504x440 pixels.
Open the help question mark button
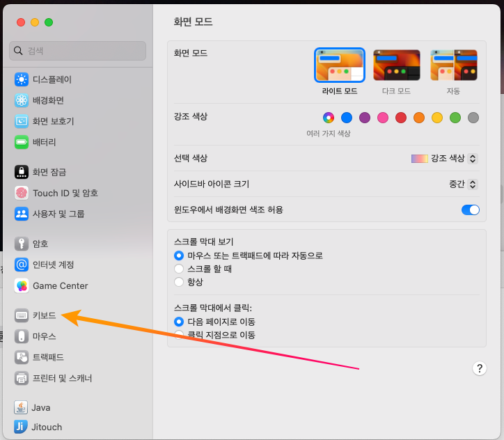479,368
